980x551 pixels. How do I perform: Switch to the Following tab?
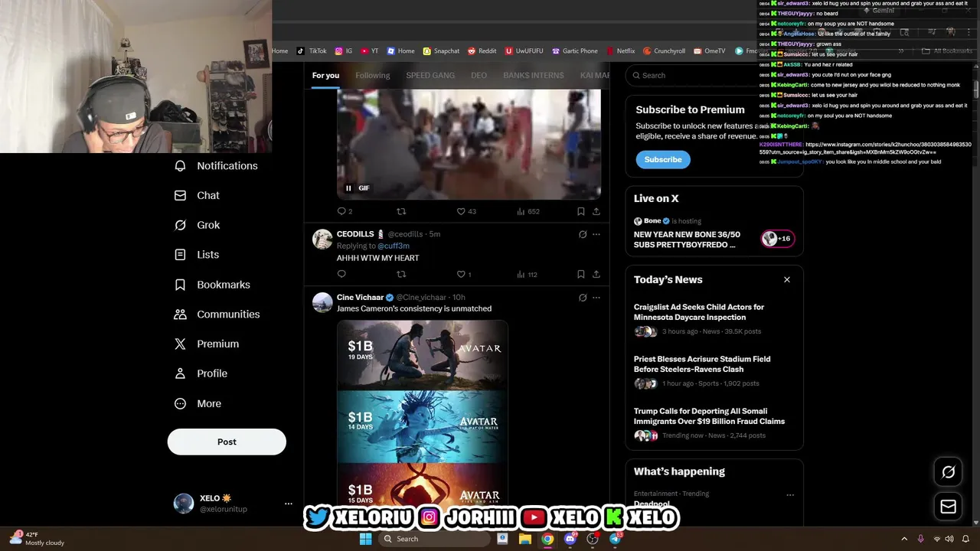(373, 75)
